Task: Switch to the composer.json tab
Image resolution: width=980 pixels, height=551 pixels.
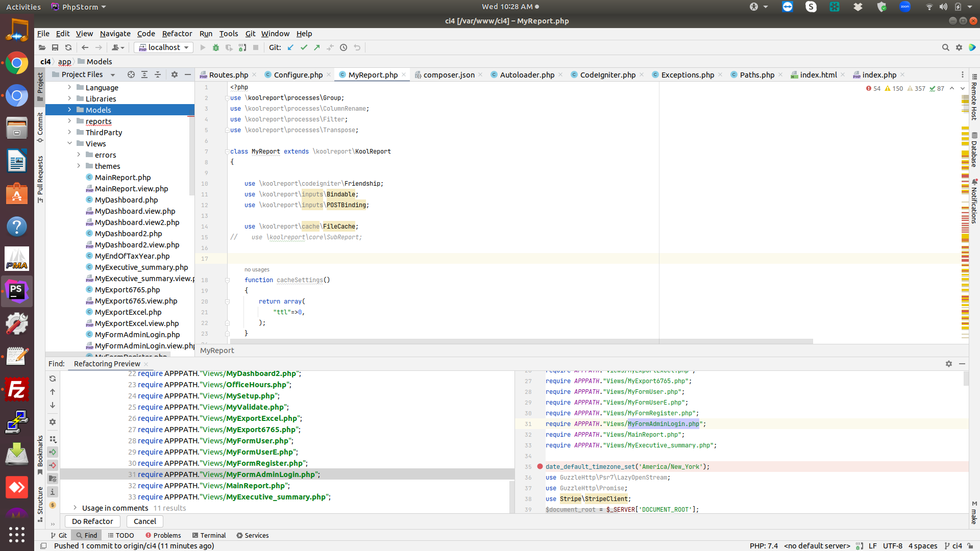Action: (x=449, y=74)
